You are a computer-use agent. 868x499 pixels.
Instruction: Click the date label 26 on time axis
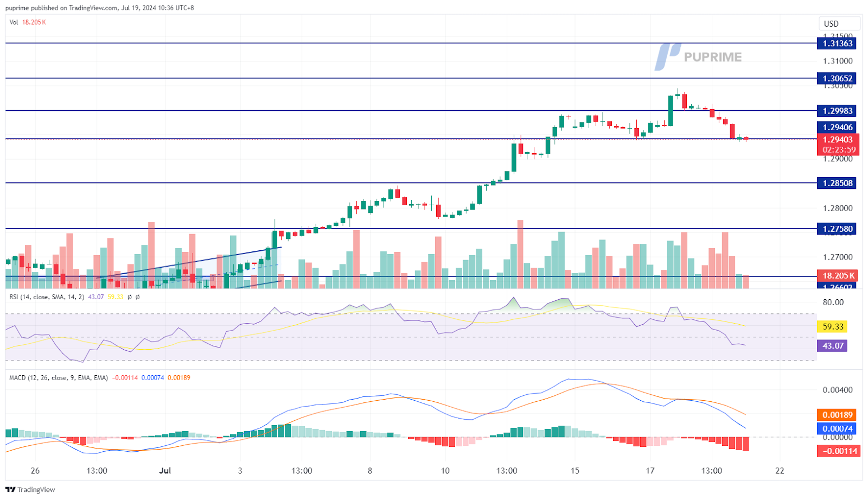pyautogui.click(x=35, y=471)
